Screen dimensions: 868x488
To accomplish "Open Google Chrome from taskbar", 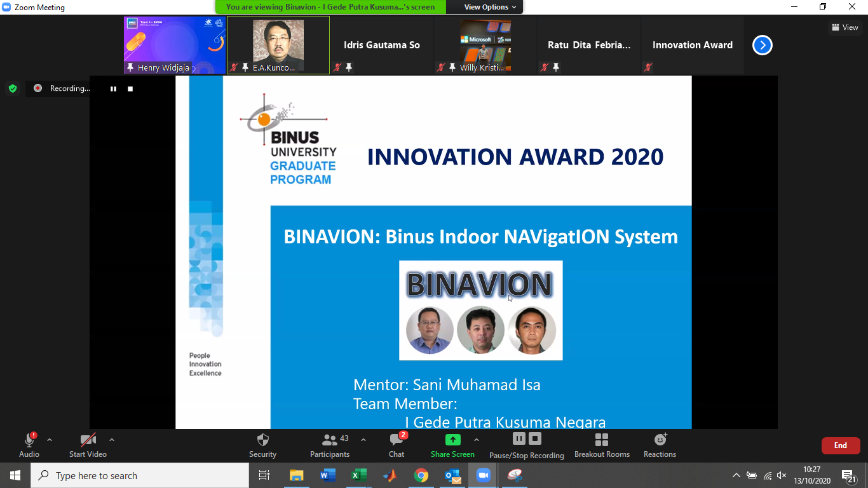I will [421, 475].
